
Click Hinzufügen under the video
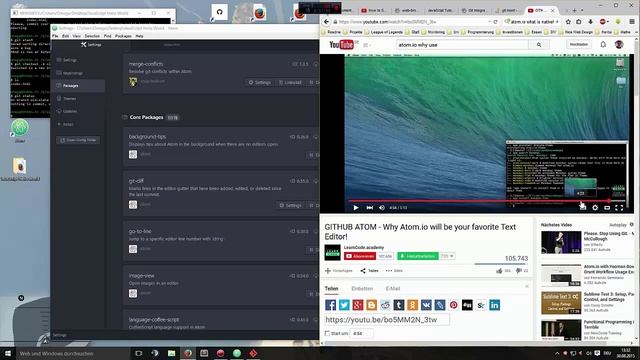(338, 271)
